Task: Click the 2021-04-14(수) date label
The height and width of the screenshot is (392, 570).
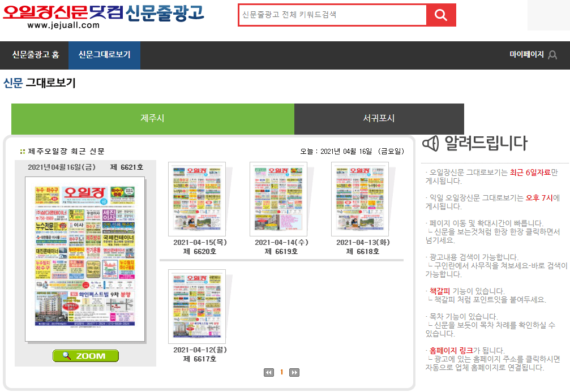Action: pos(281,242)
